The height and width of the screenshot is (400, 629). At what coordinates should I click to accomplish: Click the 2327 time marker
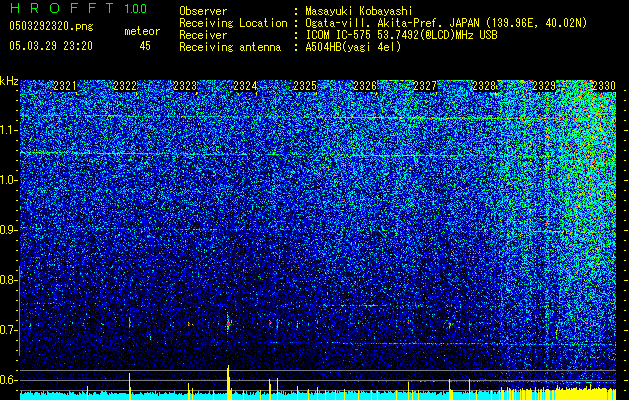(425, 86)
